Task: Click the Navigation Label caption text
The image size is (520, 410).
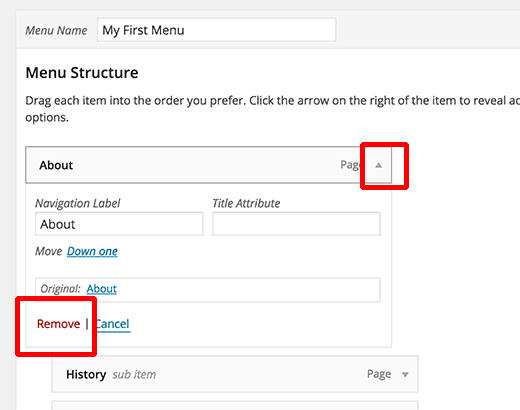Action: coord(78,203)
